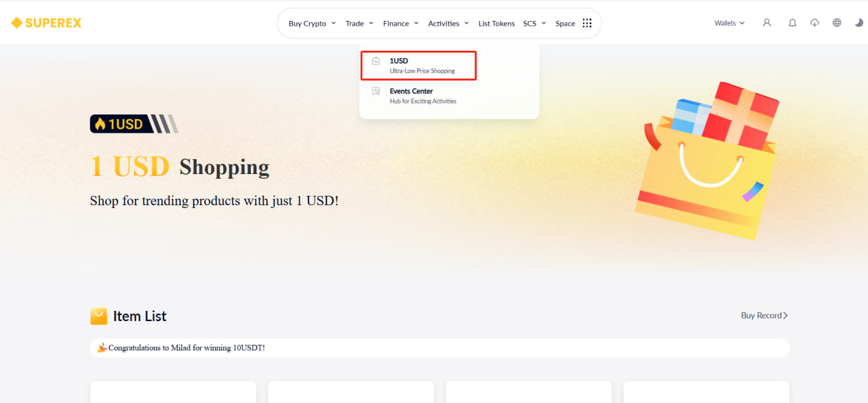868x403 pixels.
Task: Open the Space menu item
Action: pos(565,24)
